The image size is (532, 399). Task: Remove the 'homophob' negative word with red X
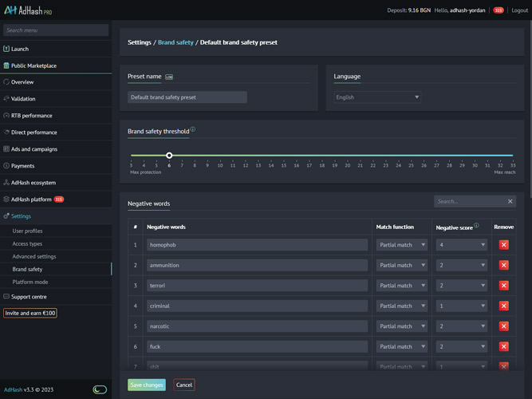click(x=503, y=244)
